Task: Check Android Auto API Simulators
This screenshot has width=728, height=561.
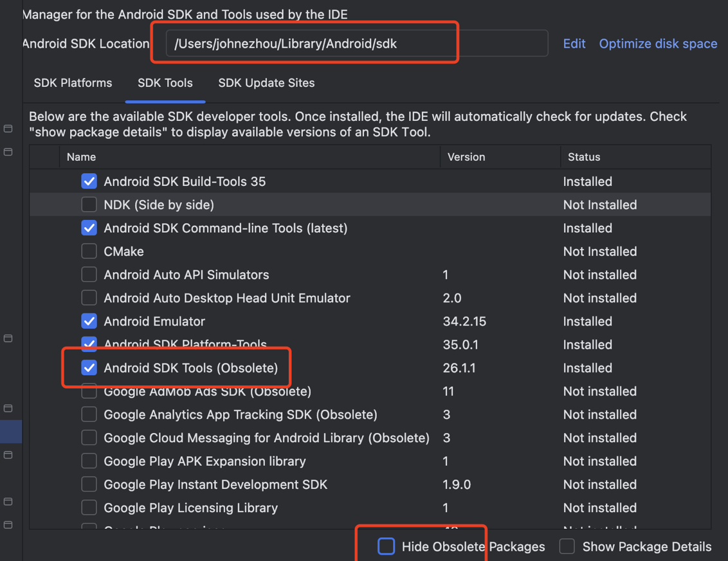Action: (89, 275)
